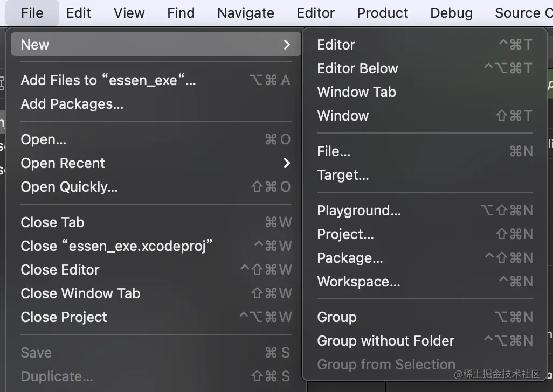The image size is (553, 392).
Task: Choose Open Quickly... from File menu
Action: [x=69, y=187]
